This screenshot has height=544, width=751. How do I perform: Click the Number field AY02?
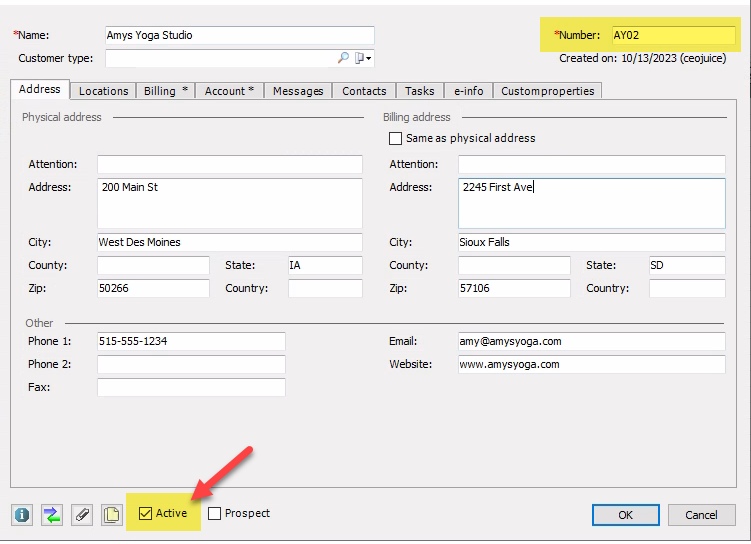tap(673, 35)
